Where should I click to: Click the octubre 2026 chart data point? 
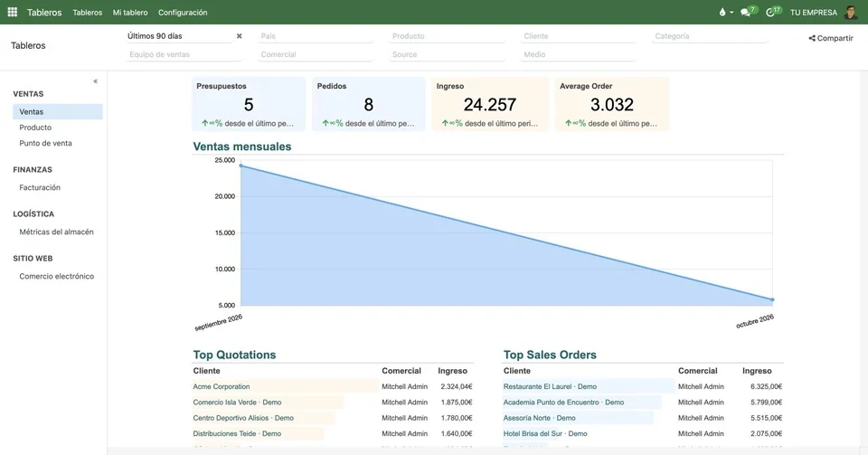772,300
